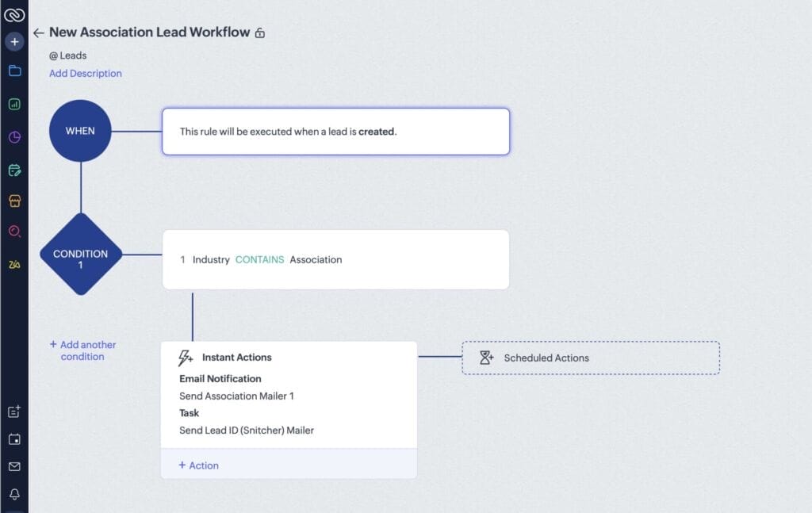The width and height of the screenshot is (812, 513).
Task: Click the + Action link under Instant Actions
Action: pyautogui.click(x=197, y=465)
